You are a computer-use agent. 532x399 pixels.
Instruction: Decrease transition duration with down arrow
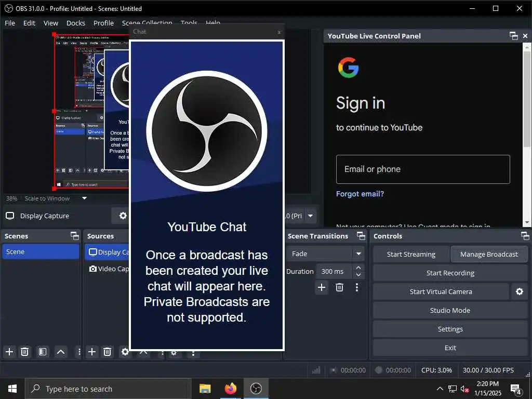(x=358, y=275)
